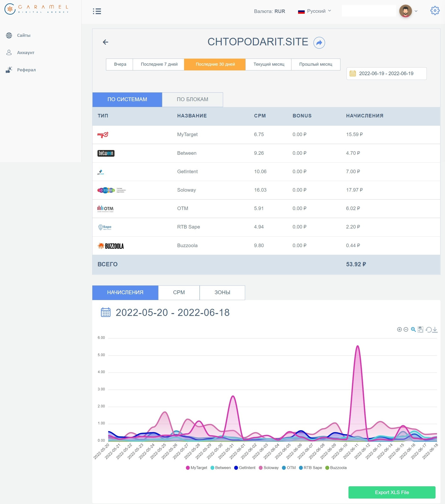Image resolution: width=445 pixels, height=504 pixels.
Task: Click the share arrow beside CHTOPODARIT.SITE
Action: coord(319,43)
